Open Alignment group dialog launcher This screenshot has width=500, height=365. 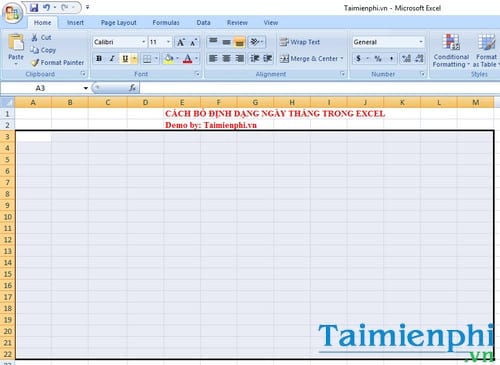pyautogui.click(x=342, y=74)
